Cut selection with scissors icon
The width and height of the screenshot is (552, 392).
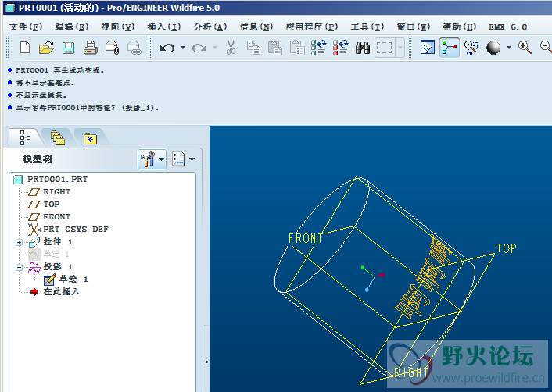231,48
